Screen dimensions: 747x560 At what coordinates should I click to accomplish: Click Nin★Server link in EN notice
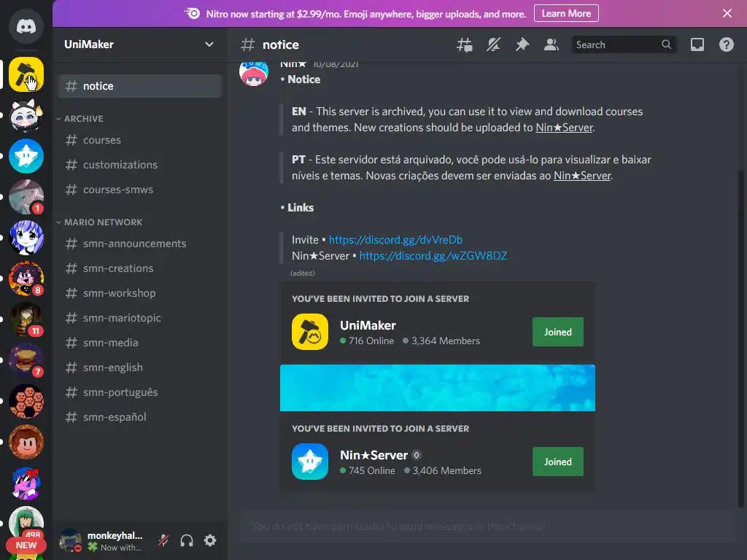(564, 128)
